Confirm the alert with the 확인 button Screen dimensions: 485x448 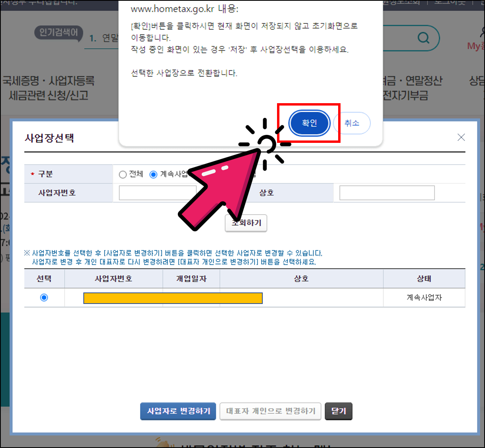pyautogui.click(x=310, y=123)
